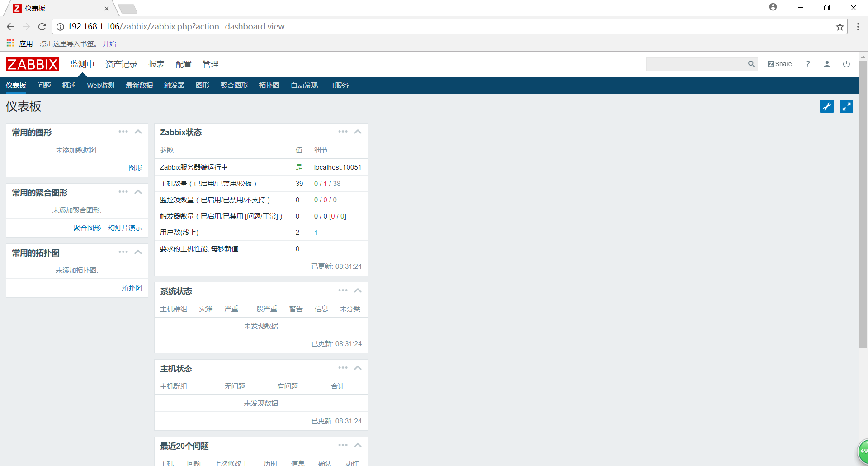Open menu dots for Zabbix状态 widget
This screenshot has width=868, height=466.
343,132
